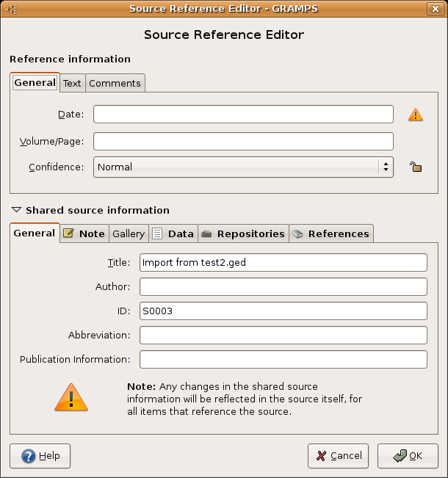The width and height of the screenshot is (448, 478).
Task: Click the Volume/Page text field
Action: (243, 141)
